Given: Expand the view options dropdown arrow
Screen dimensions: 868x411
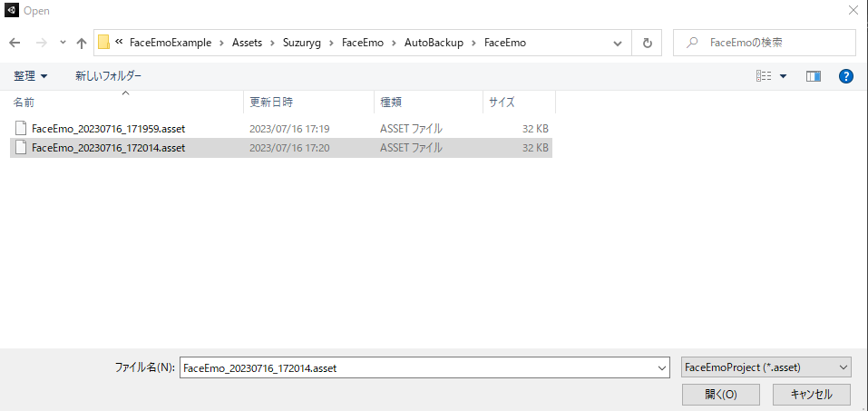Looking at the screenshot, I should (784, 76).
